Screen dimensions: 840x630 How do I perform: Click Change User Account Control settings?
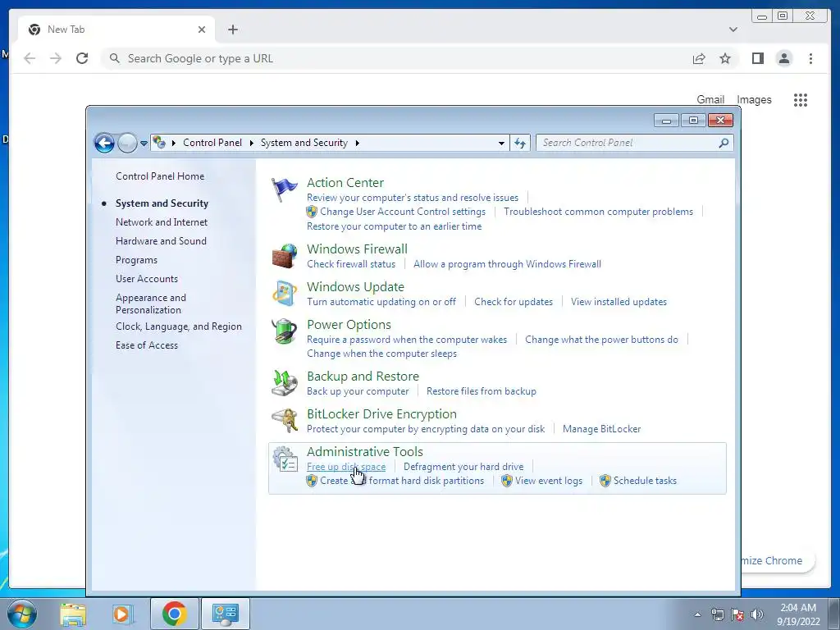coord(402,212)
